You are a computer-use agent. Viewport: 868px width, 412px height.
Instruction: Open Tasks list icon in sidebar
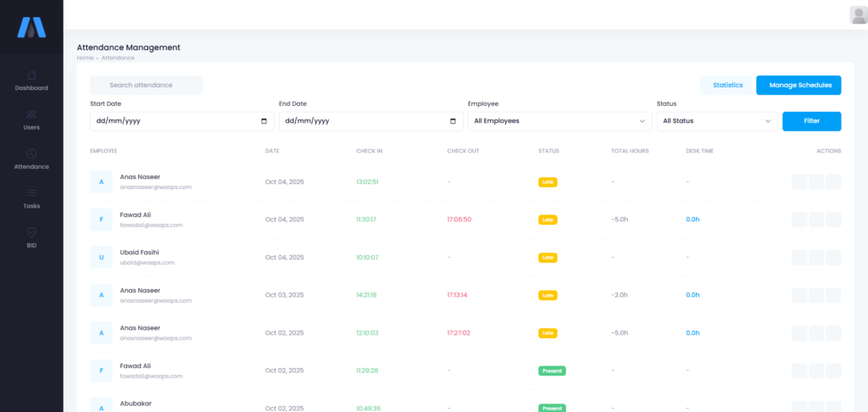coord(31,193)
